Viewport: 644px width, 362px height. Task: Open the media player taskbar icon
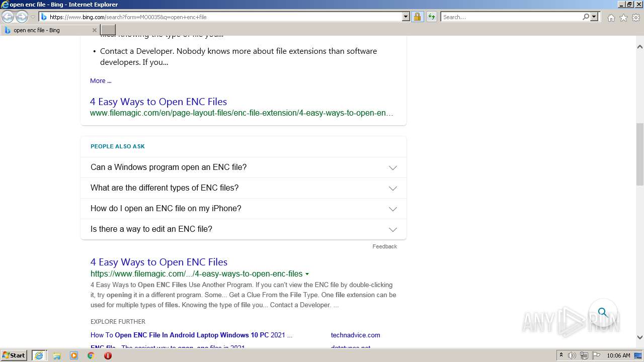click(x=74, y=355)
